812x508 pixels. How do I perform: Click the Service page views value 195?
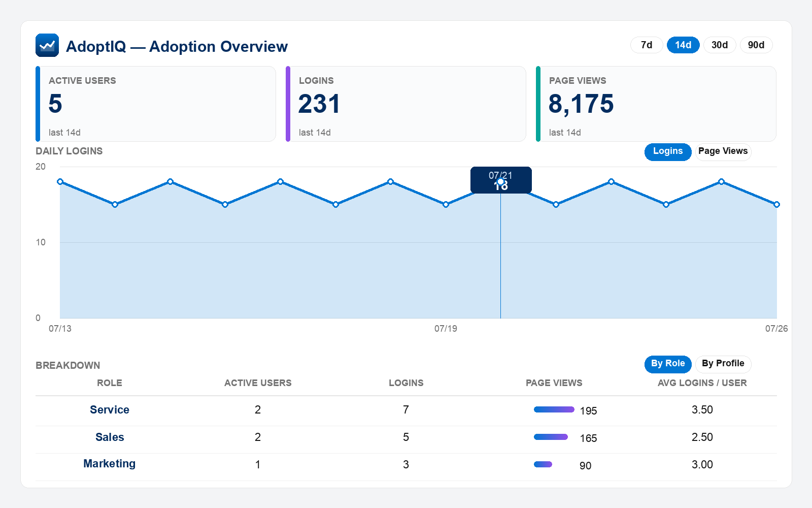589,411
